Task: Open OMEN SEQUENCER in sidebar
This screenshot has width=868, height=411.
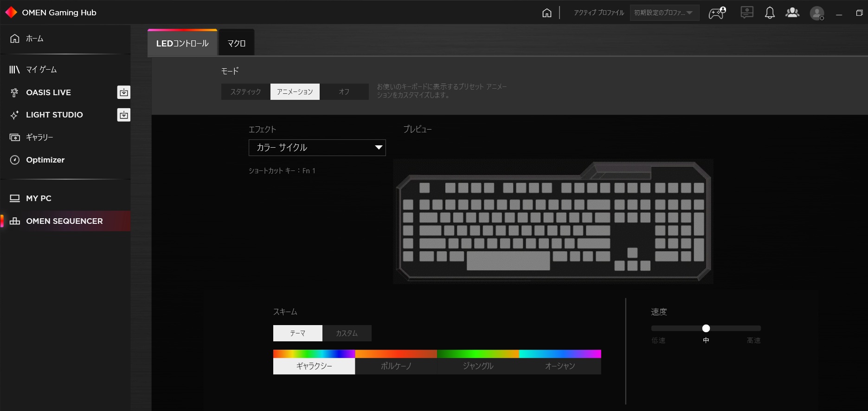Action: tap(65, 221)
